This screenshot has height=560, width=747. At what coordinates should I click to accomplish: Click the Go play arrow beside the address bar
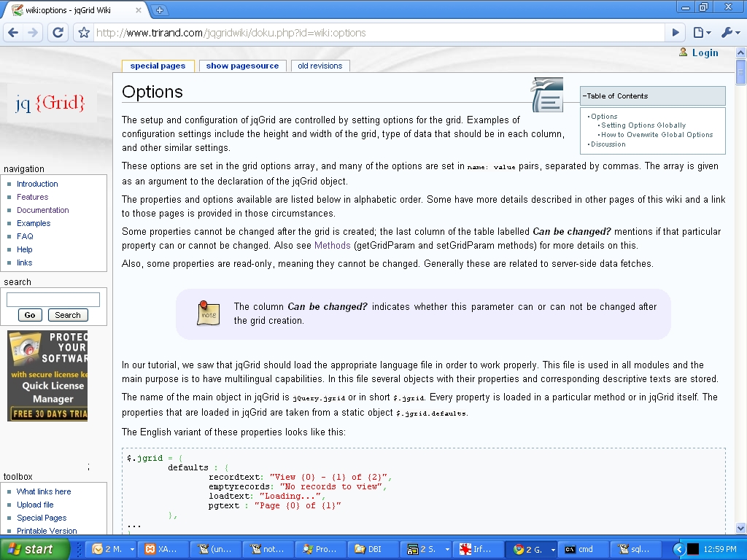click(x=676, y=32)
